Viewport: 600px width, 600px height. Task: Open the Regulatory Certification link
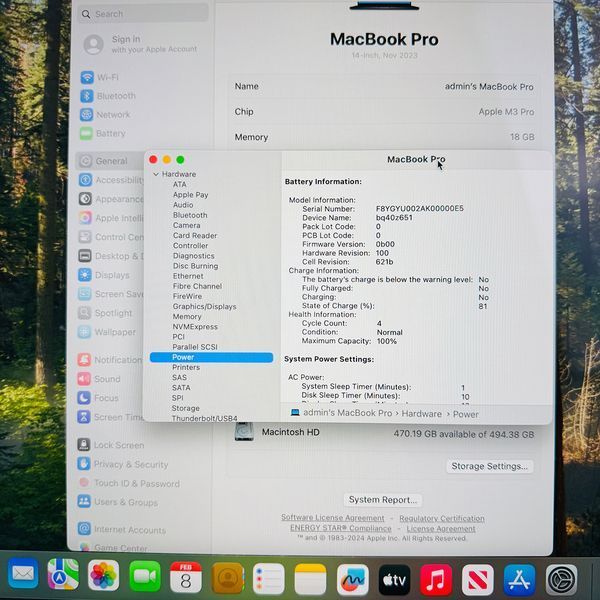pos(442,518)
